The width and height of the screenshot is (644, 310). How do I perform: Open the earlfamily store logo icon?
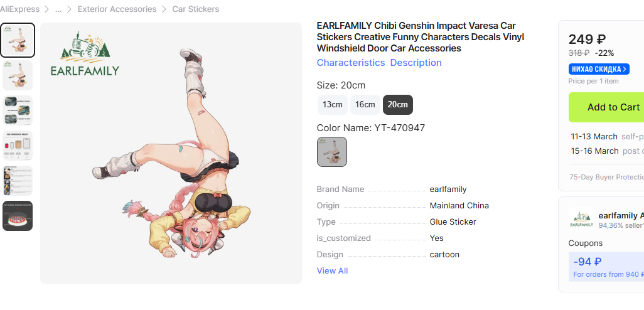point(582,219)
